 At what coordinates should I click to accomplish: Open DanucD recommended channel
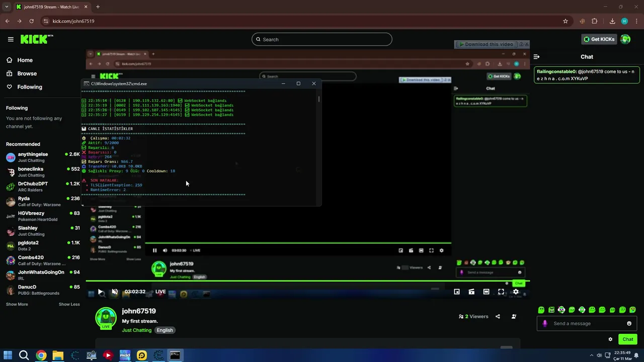coord(43,290)
